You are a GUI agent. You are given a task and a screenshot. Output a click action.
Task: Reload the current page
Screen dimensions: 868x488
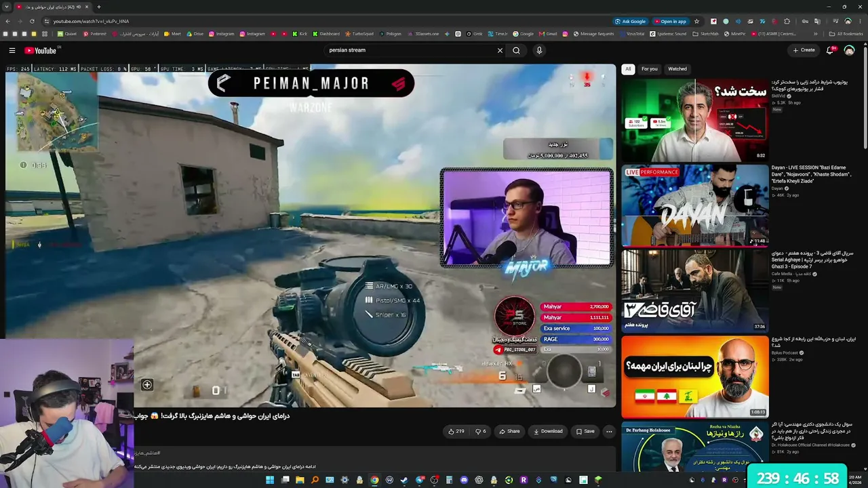point(32,21)
